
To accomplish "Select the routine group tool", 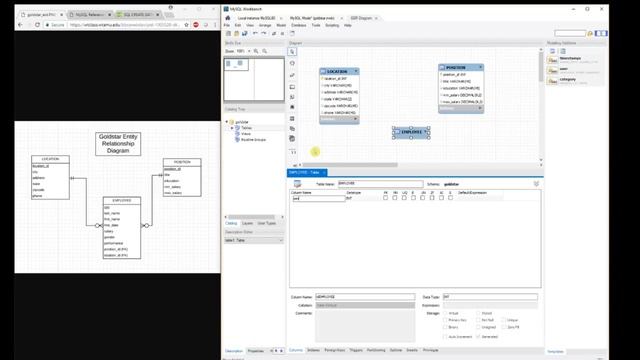I will [x=292, y=139].
